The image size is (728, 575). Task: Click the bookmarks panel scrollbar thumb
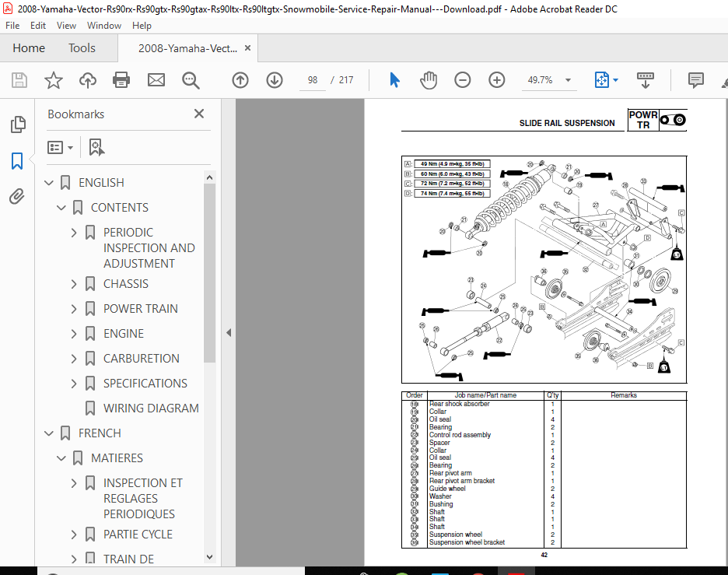pyautogui.click(x=209, y=273)
